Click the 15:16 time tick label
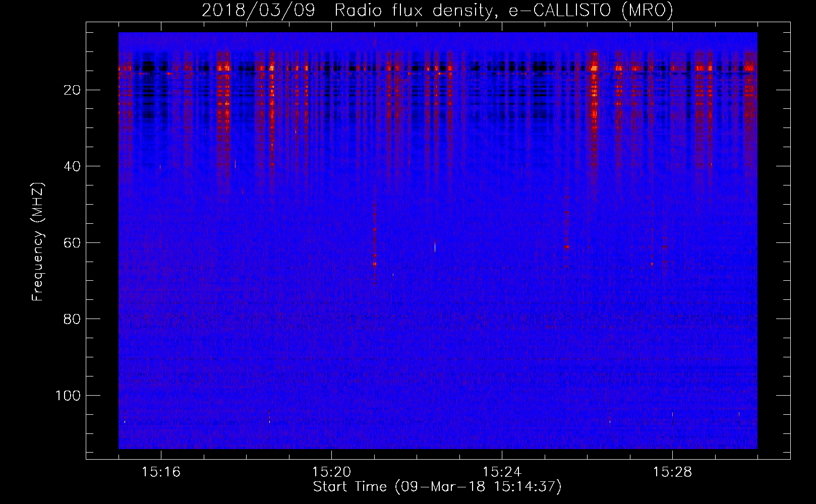816x504 pixels. pyautogui.click(x=161, y=472)
